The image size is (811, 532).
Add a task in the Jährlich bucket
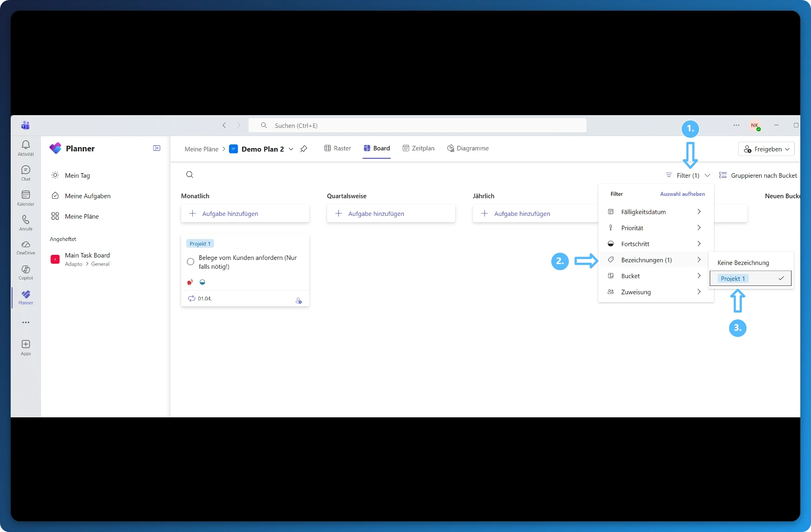tap(535, 214)
